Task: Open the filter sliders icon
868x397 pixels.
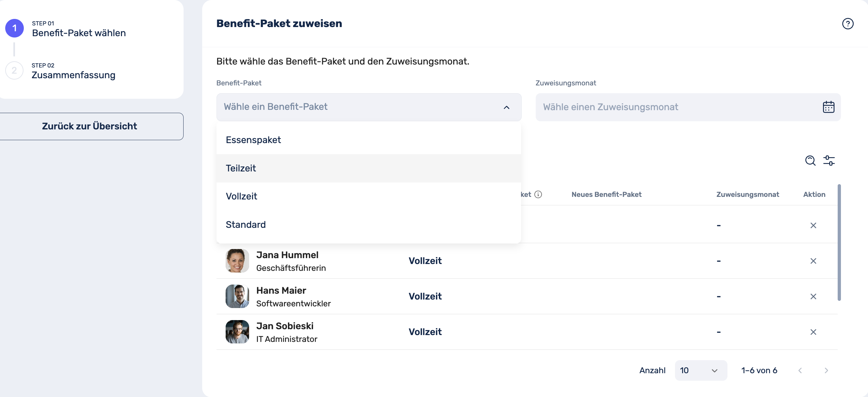Action: 829,161
